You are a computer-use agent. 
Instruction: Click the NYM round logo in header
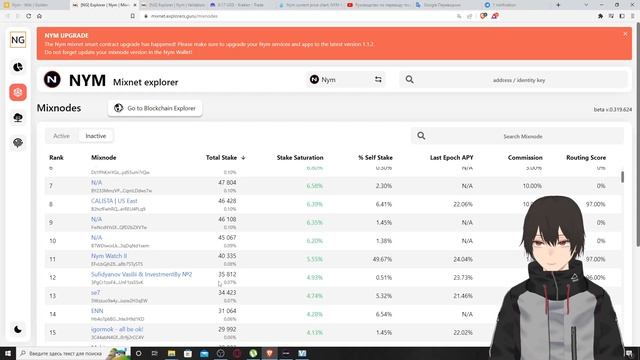(x=52, y=80)
